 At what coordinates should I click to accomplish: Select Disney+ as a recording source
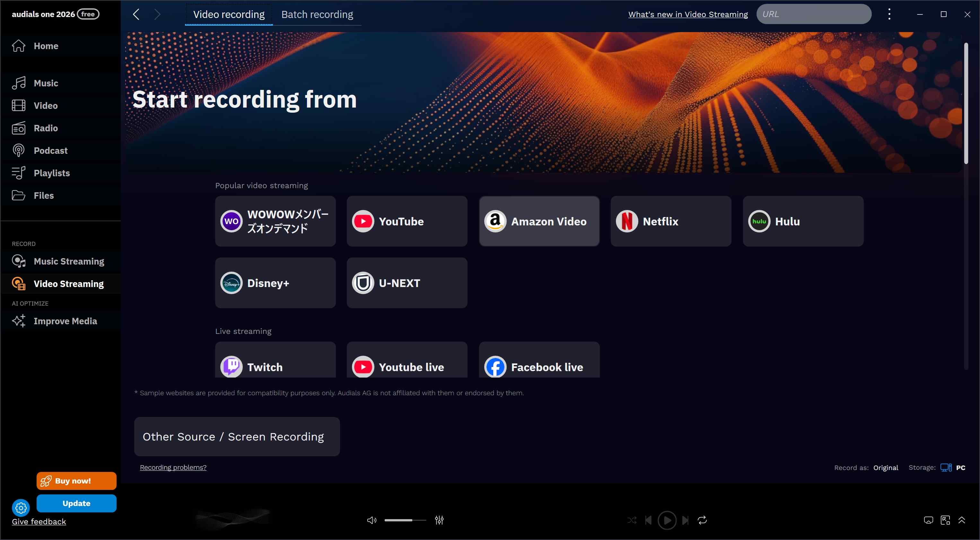pyautogui.click(x=275, y=283)
